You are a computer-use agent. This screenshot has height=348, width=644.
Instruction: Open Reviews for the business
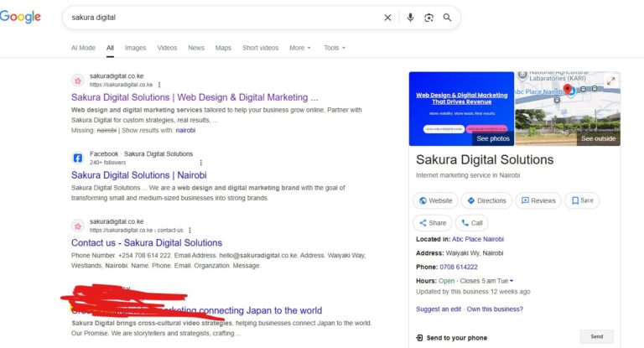[538, 200]
